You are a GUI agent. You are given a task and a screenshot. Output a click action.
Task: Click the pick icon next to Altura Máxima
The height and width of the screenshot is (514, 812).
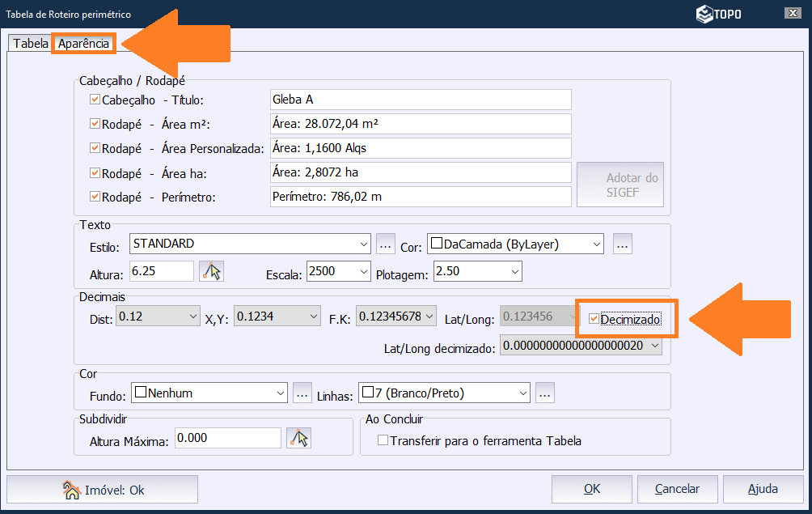click(x=299, y=438)
